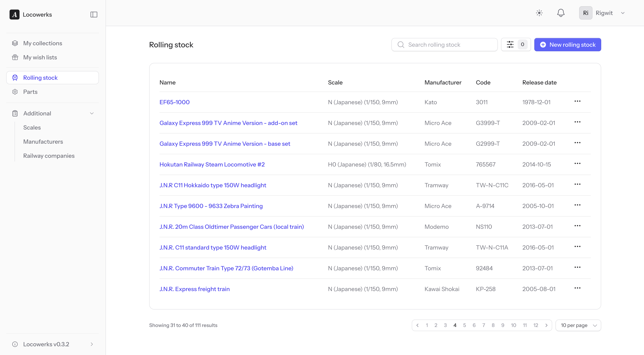Open actions menu for G3999-T row

pos(577,122)
